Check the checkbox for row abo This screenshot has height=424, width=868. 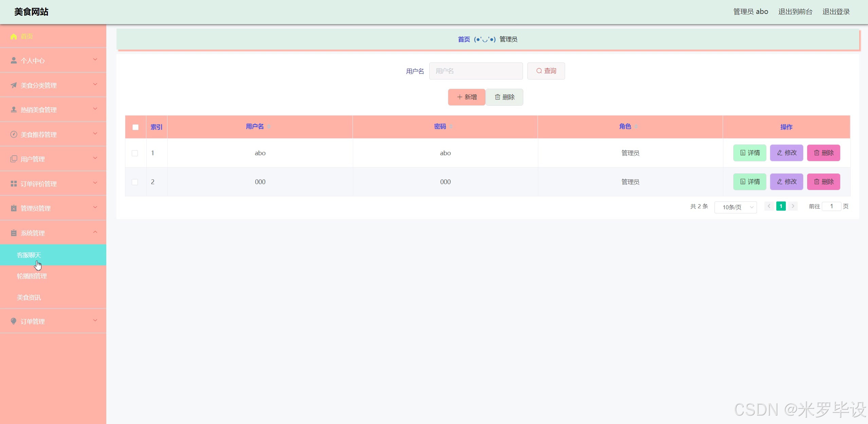(x=135, y=153)
